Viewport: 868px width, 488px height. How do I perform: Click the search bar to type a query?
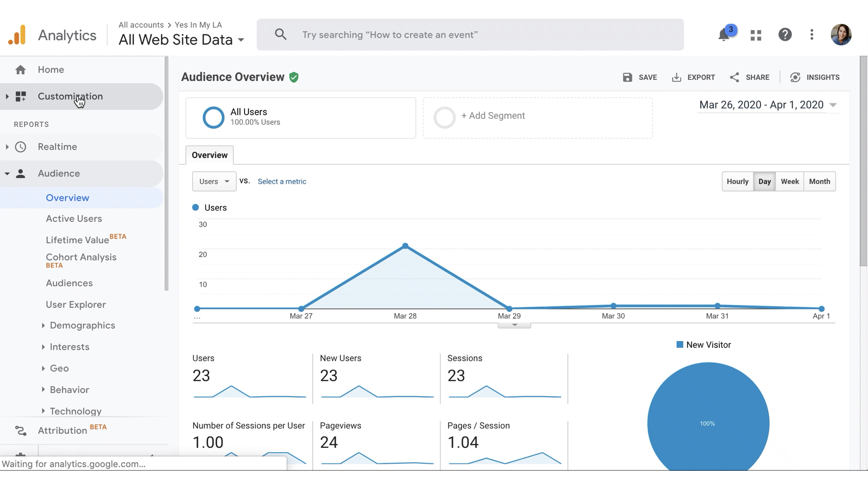[452, 34]
